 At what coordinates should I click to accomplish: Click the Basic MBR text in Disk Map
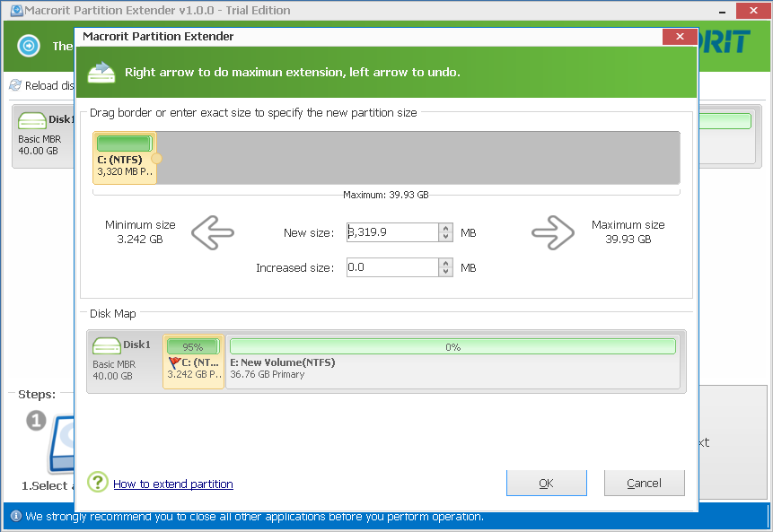click(x=114, y=364)
